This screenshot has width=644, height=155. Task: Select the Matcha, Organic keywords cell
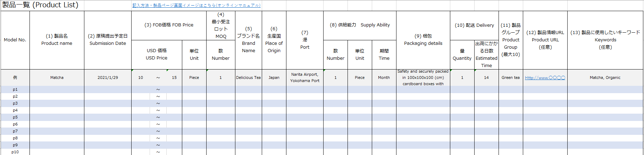click(605, 77)
